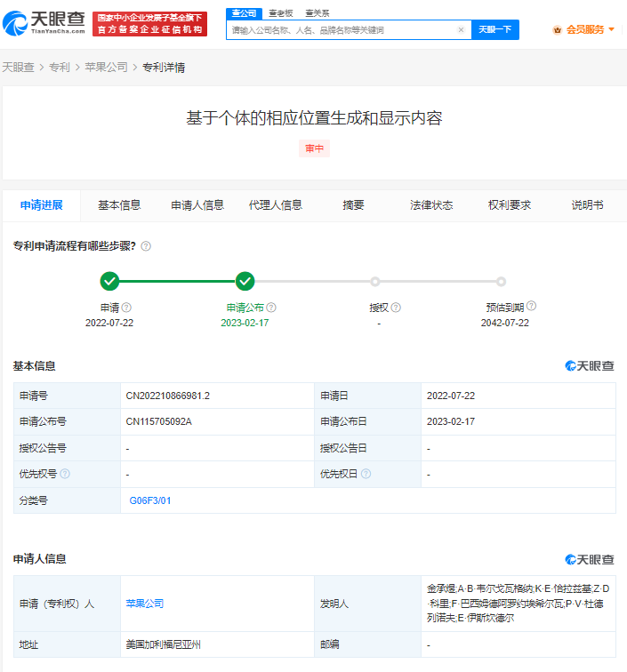Click the patent title 基于个体的相应位置生成和显示内容
627x672 pixels.
314,118
